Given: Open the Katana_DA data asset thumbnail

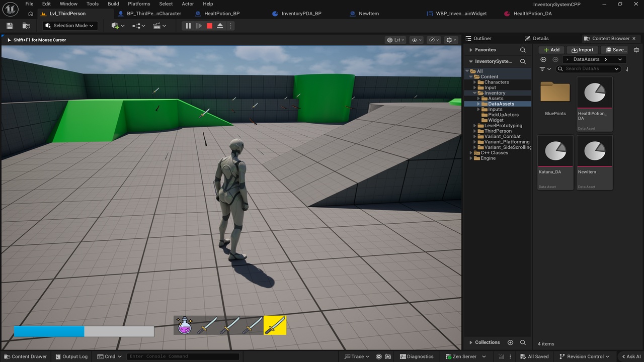Looking at the screenshot, I should pos(555,151).
